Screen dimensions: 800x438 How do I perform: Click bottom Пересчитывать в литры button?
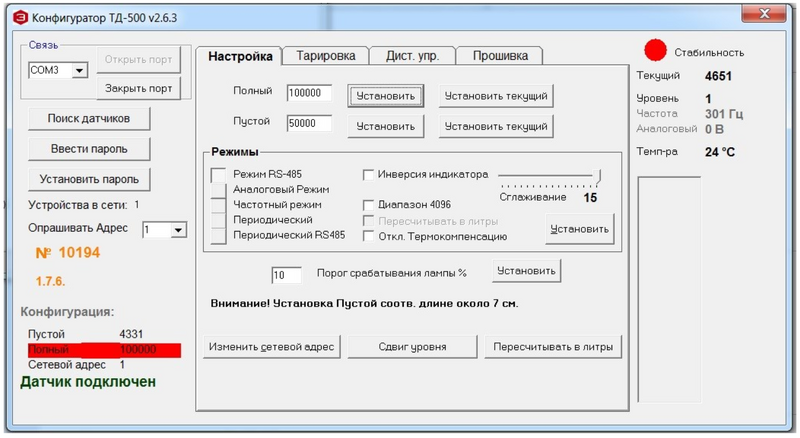click(553, 347)
